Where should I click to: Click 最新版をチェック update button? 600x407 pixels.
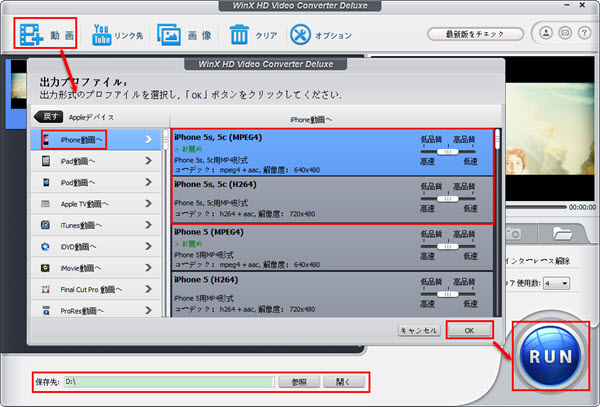(475, 34)
